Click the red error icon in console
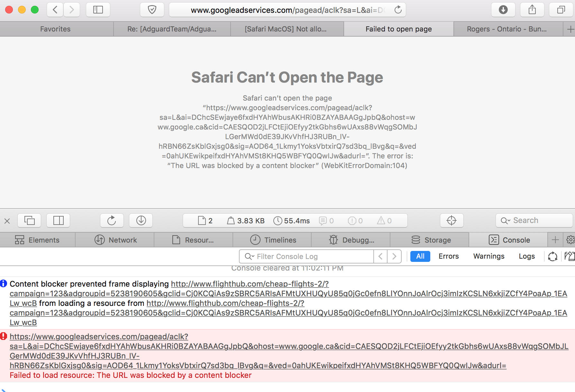 tap(4, 336)
